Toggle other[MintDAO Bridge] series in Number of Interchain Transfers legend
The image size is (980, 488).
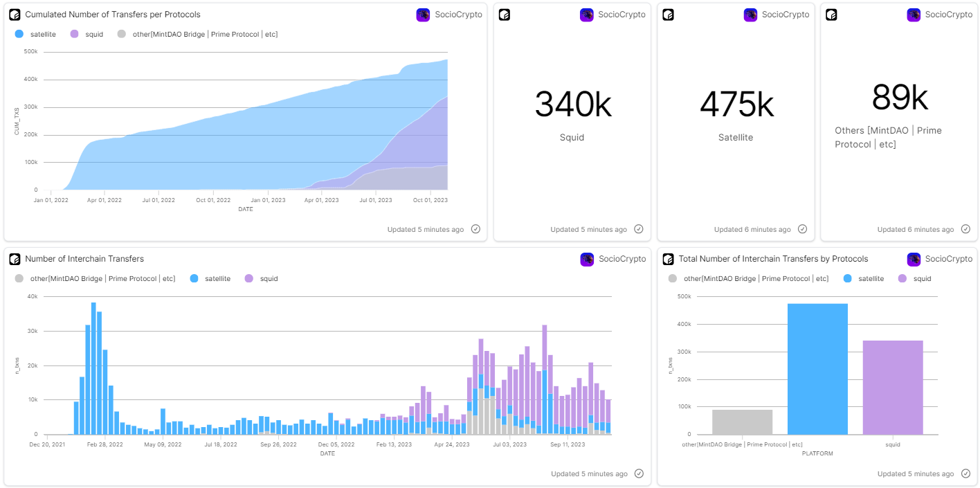click(x=95, y=278)
